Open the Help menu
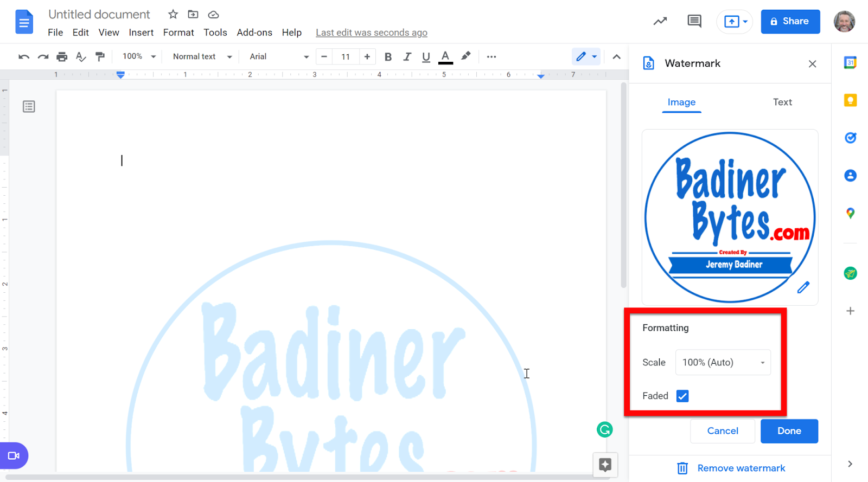The image size is (868, 482). pos(291,33)
